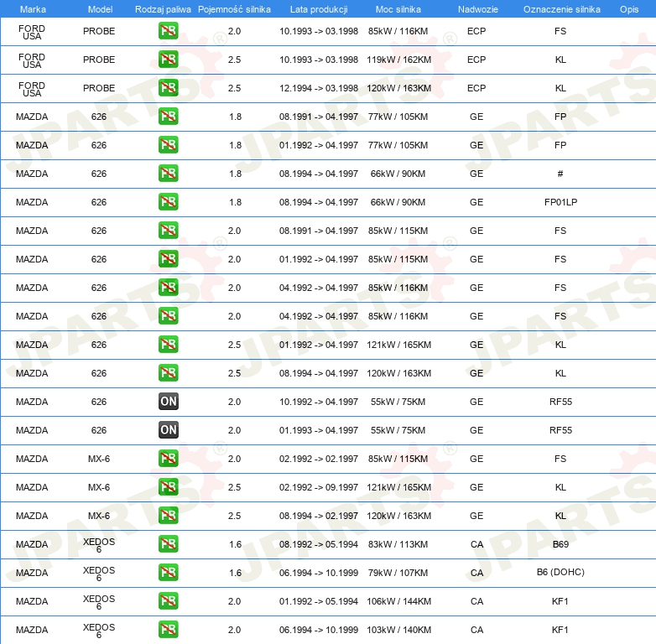Click power value 106kW / 144KM
The height and width of the screenshot is (644, 656).
[x=398, y=601]
